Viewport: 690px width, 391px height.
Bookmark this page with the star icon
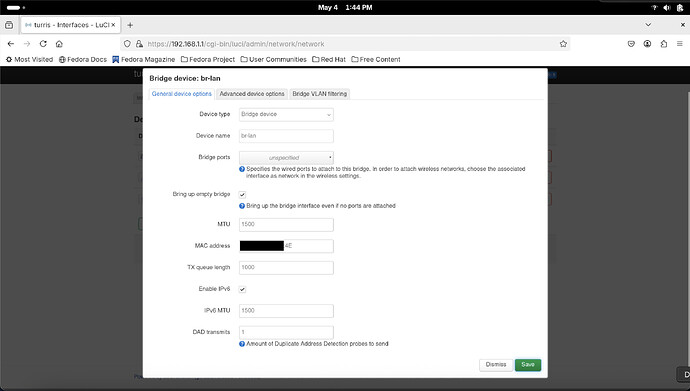(563, 44)
